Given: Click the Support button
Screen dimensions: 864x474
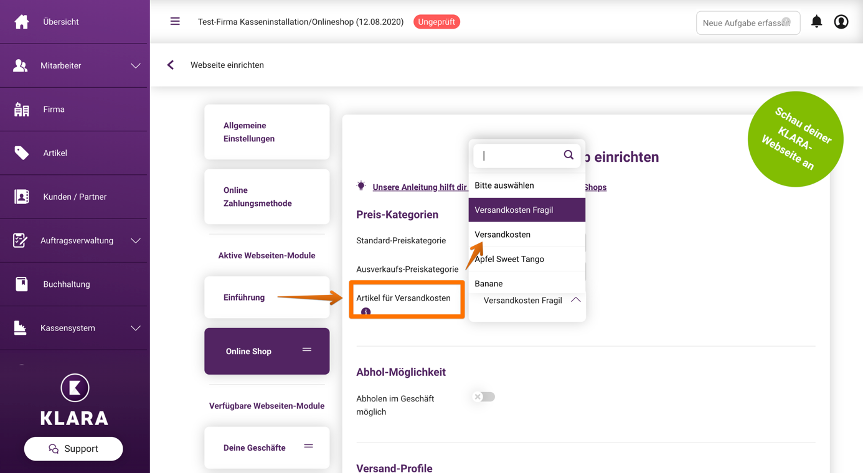Looking at the screenshot, I should [x=73, y=449].
